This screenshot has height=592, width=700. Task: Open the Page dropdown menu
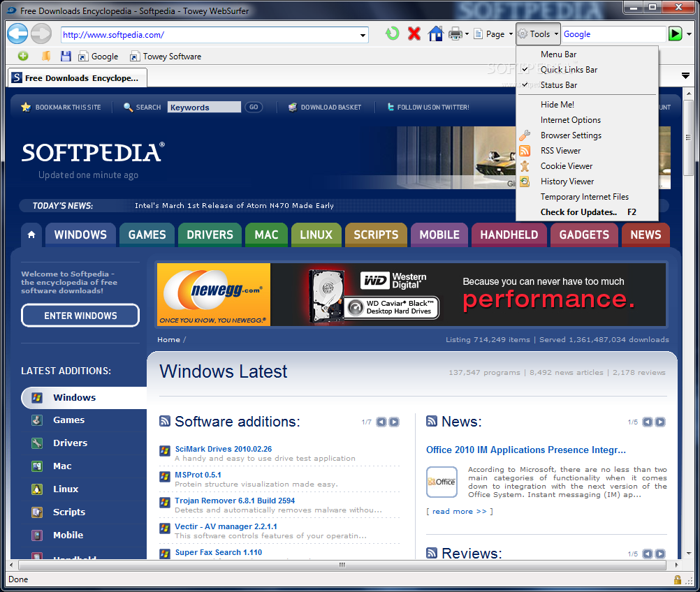(x=493, y=34)
